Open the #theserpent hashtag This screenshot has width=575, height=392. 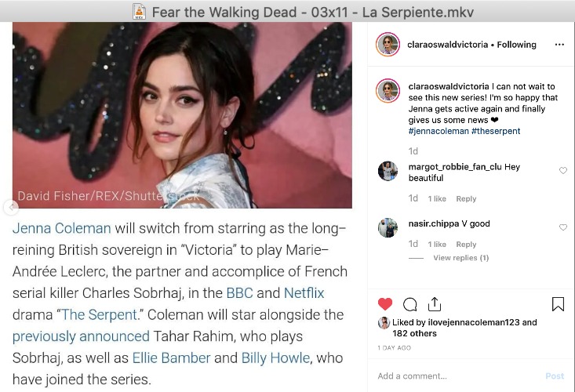point(496,131)
